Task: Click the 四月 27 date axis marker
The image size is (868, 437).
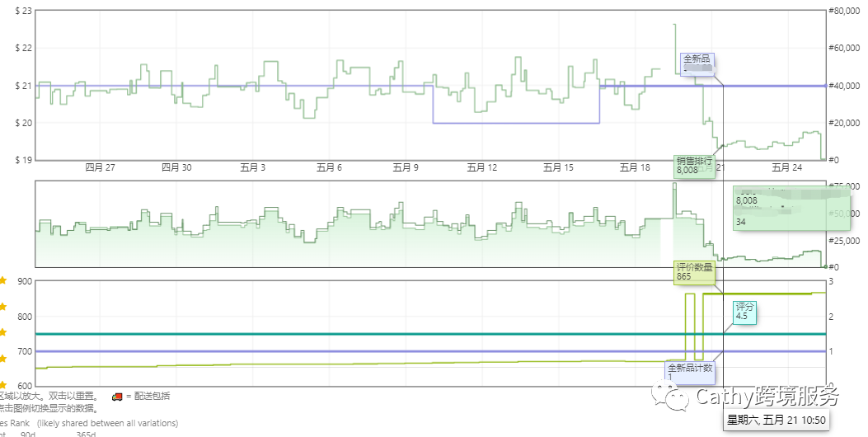Action: 100,167
